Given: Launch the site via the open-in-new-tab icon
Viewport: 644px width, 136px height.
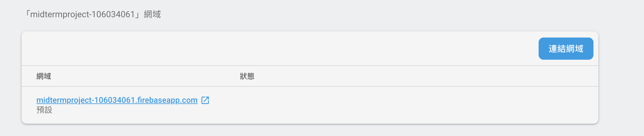Looking at the screenshot, I should 205,100.
